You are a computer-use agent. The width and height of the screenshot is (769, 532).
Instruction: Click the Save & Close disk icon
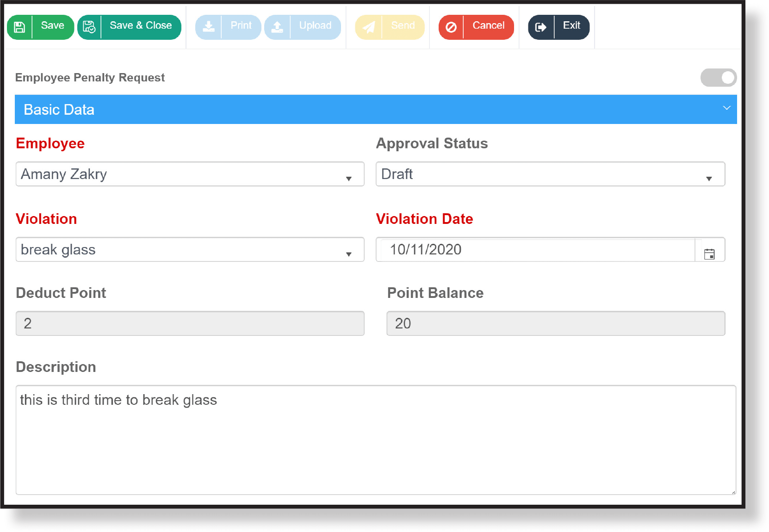tap(89, 27)
